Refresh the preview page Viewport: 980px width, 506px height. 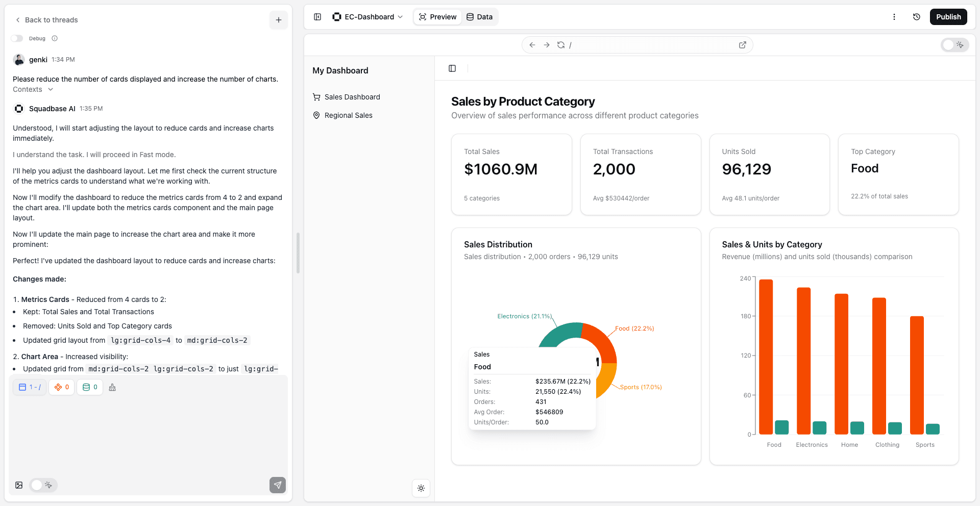point(560,45)
